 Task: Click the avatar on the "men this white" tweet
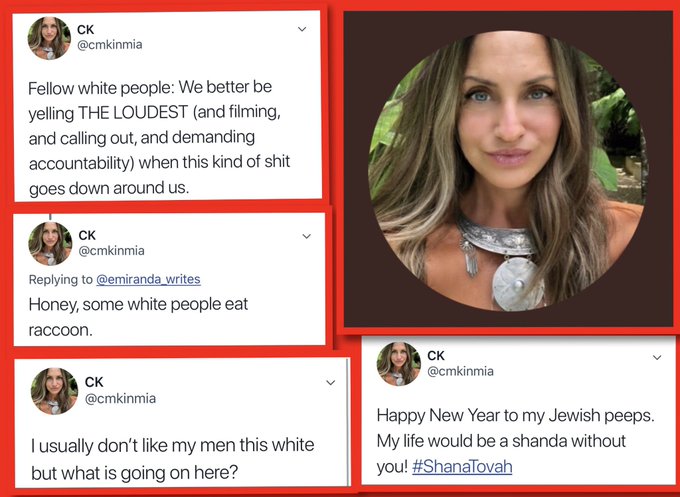(x=54, y=390)
